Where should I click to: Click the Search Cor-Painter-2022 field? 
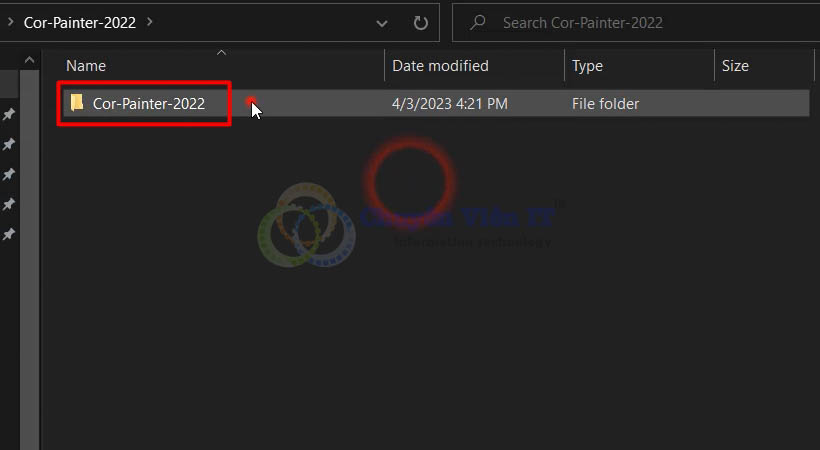point(636,22)
